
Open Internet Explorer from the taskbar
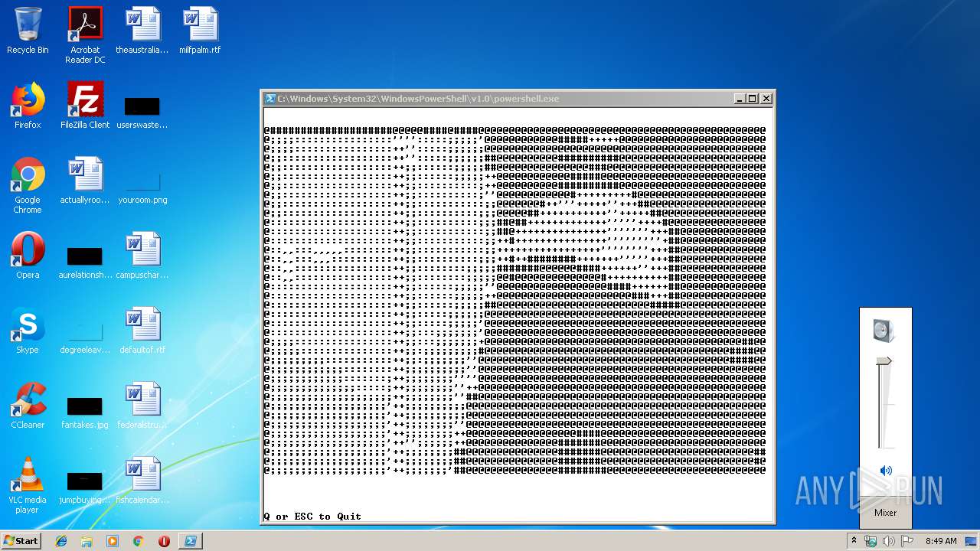[x=61, y=541]
